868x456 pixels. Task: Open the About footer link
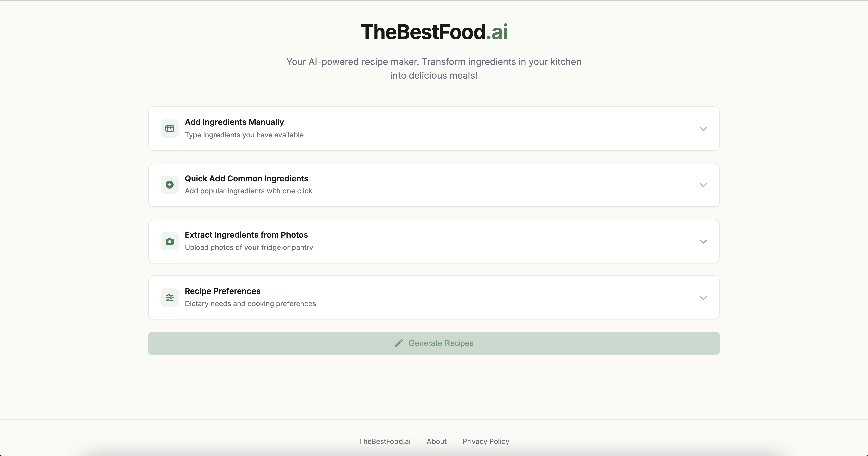pos(436,441)
